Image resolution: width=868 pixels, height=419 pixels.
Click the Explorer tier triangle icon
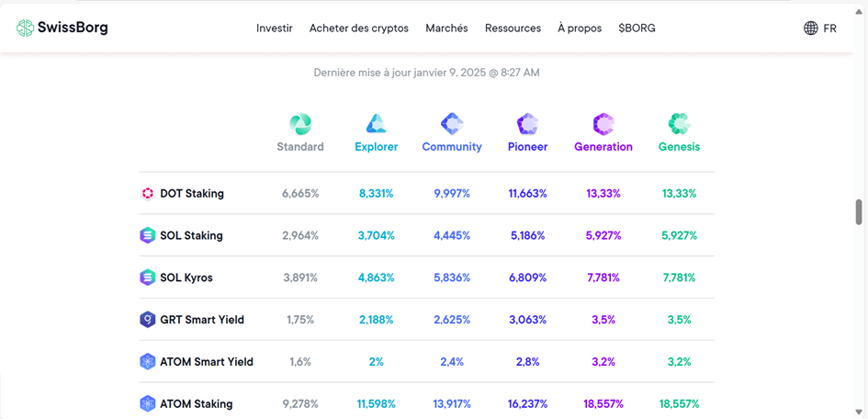click(377, 124)
